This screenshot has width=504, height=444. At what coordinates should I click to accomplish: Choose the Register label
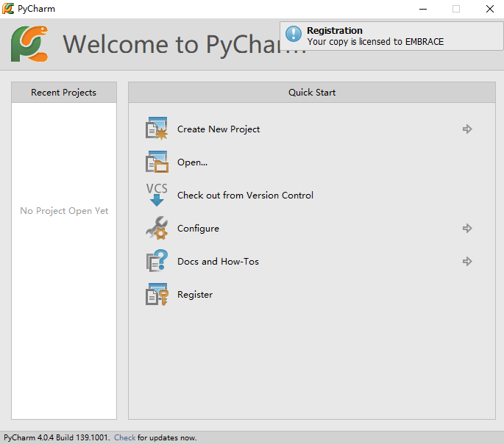195,295
